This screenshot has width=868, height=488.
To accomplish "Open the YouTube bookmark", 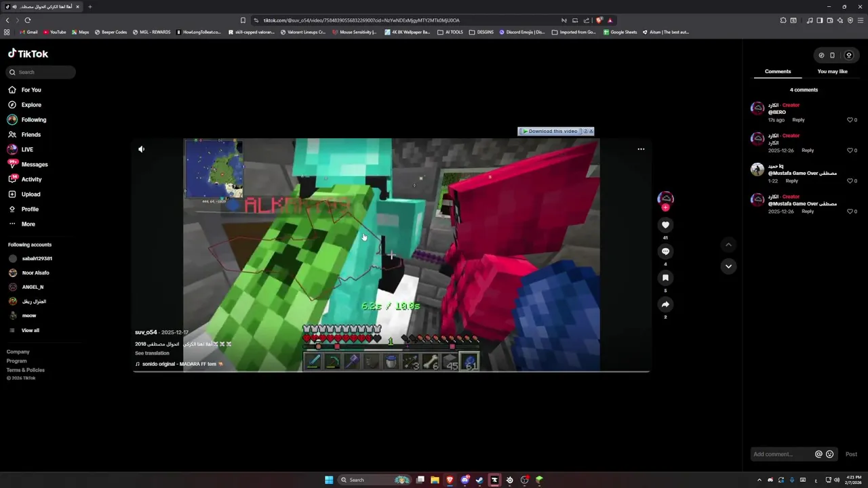I will coord(54,32).
